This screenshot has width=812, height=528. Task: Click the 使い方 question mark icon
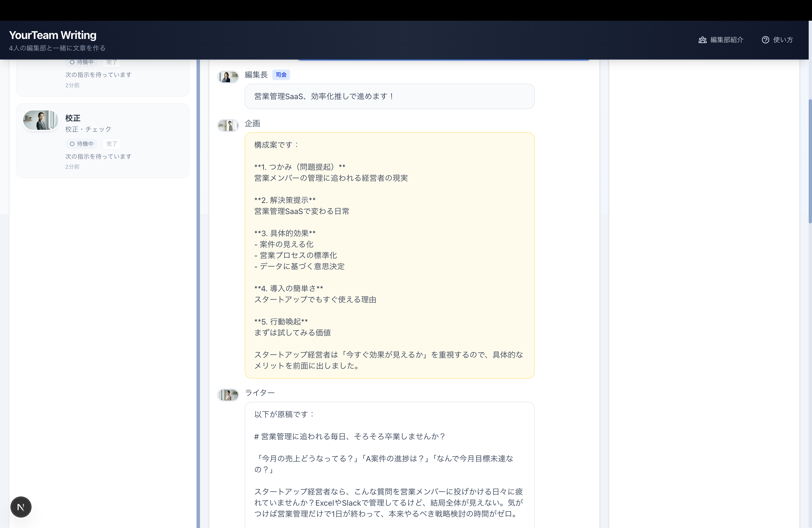[x=765, y=40]
